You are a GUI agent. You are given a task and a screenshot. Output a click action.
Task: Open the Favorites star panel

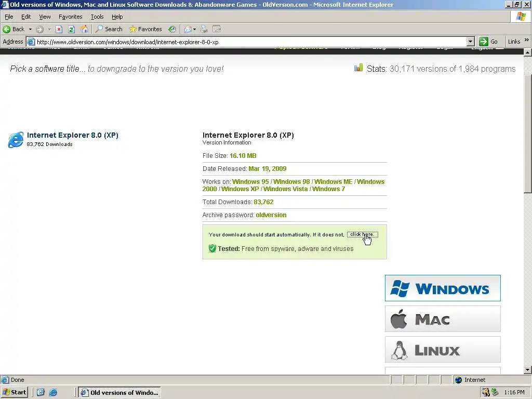click(x=145, y=29)
